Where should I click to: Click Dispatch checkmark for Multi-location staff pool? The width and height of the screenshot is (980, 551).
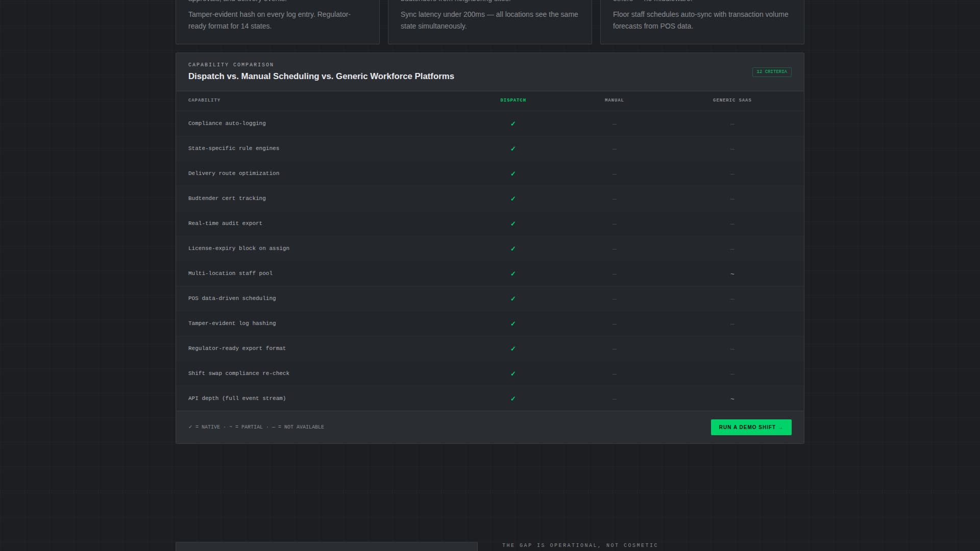[513, 273]
